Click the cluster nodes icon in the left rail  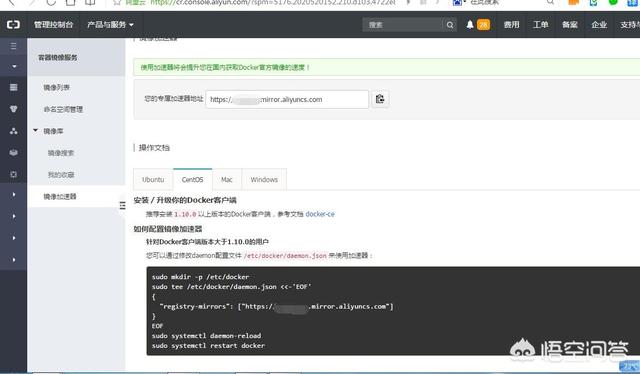click(13, 131)
